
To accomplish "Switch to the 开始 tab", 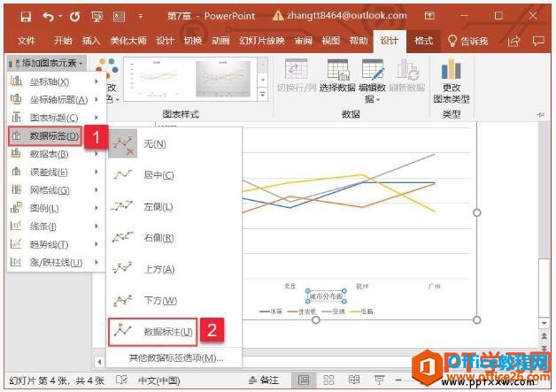I will [x=63, y=41].
